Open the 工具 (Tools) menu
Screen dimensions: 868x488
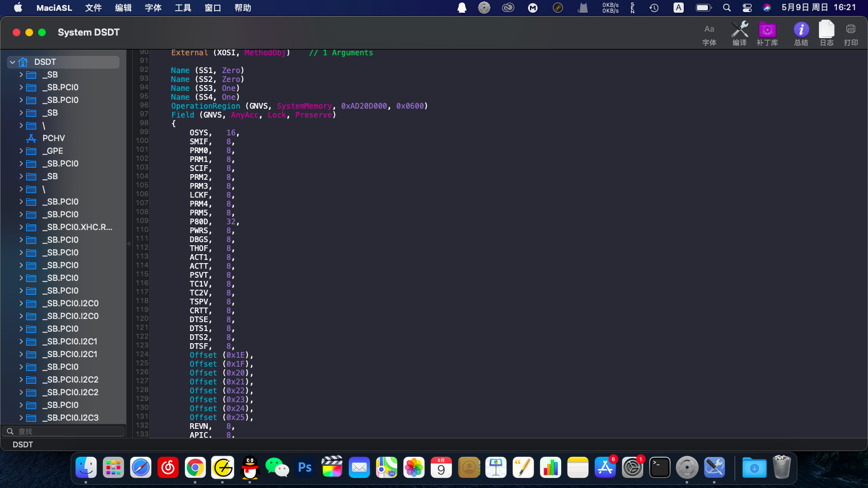[183, 8]
